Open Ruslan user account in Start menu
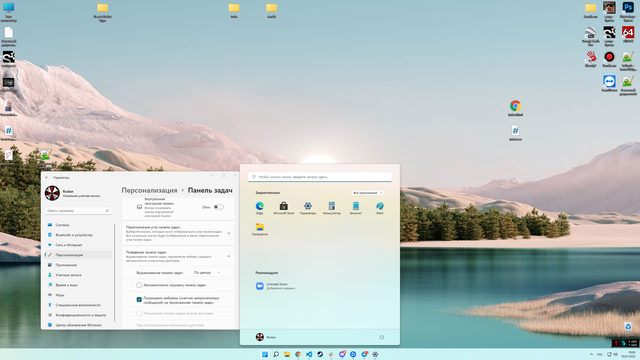Screen dimensions: 640x360 pyautogui.click(x=266, y=337)
